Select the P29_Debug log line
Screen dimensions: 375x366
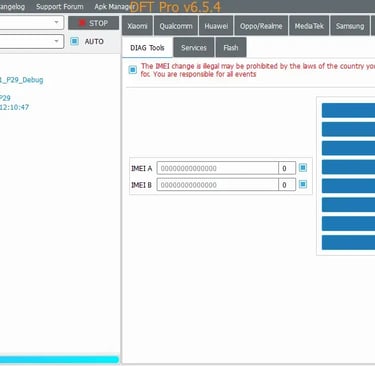(x=22, y=80)
